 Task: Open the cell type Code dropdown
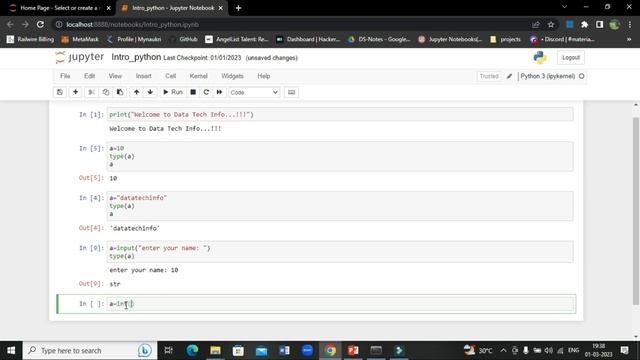[x=254, y=92]
